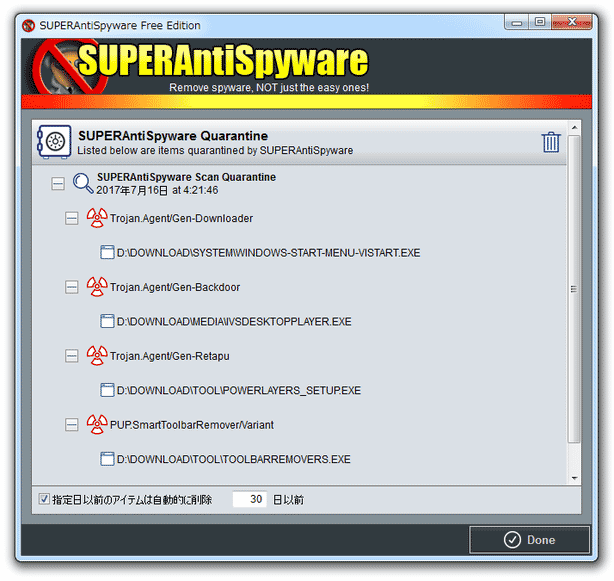The width and height of the screenshot is (614, 581).
Task: Select D:\DOWNLOAD\TOOL\POWERLAYERS_SETUP.EXE path
Action: pos(239,390)
